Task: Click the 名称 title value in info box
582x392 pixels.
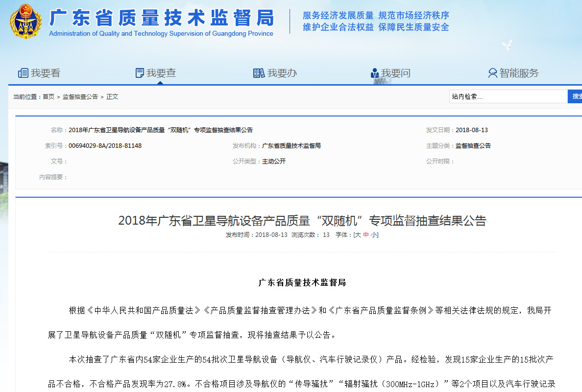Action: (x=161, y=130)
